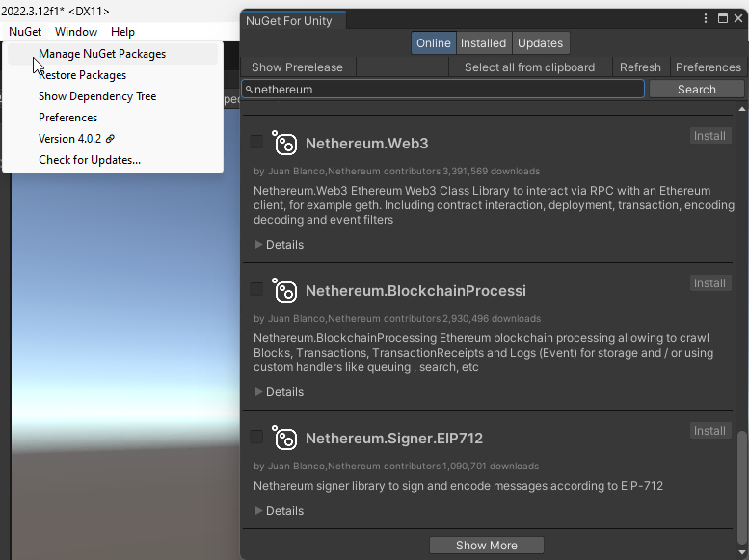Click the 1,090,701 downloads text
Viewport: 749px width, 560px height.
pos(491,466)
